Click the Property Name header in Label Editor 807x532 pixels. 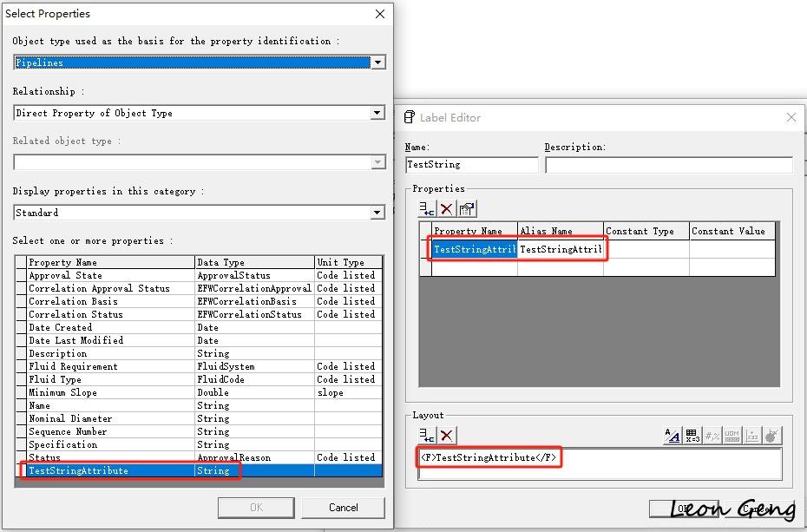click(x=474, y=231)
